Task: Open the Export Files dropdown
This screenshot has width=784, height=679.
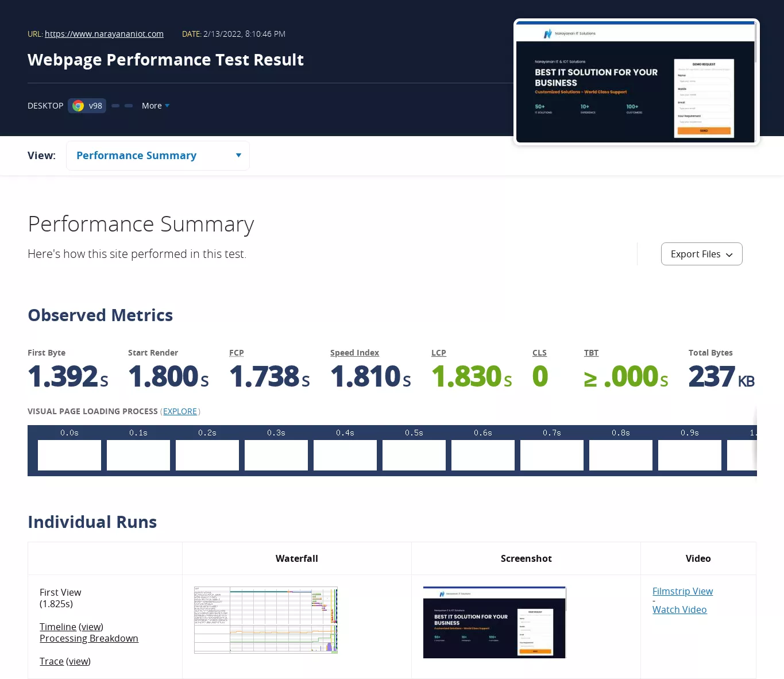Action: pyautogui.click(x=701, y=254)
